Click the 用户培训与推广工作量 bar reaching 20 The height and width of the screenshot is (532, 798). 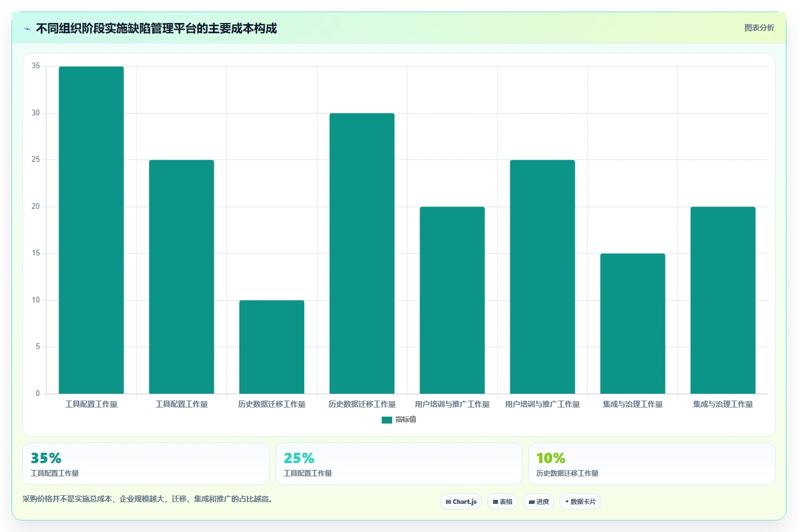point(452,300)
